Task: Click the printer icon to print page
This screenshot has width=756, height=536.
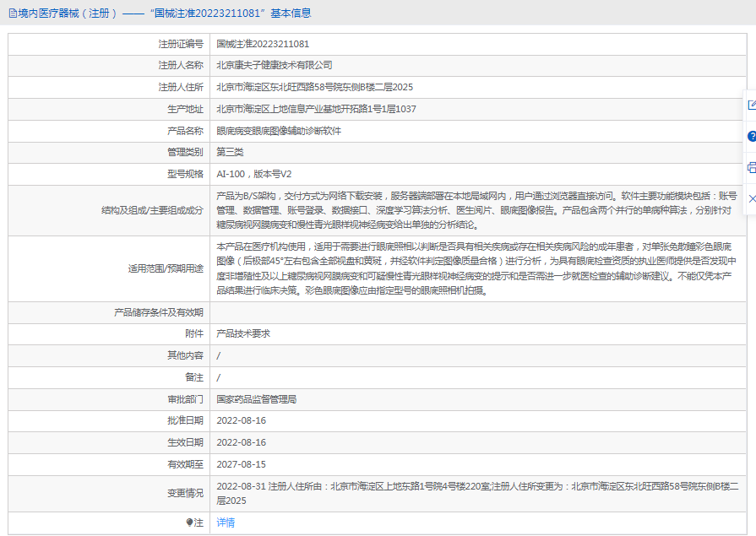Action: (751, 167)
